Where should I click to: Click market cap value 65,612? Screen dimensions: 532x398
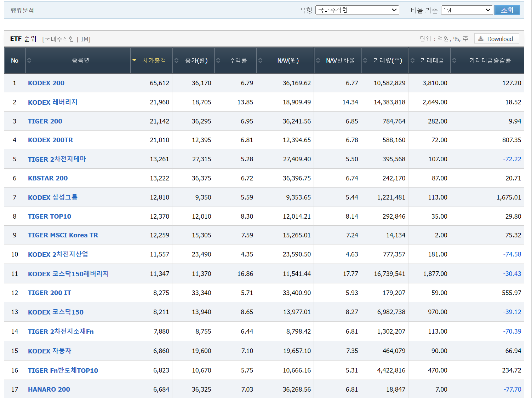[x=160, y=83]
